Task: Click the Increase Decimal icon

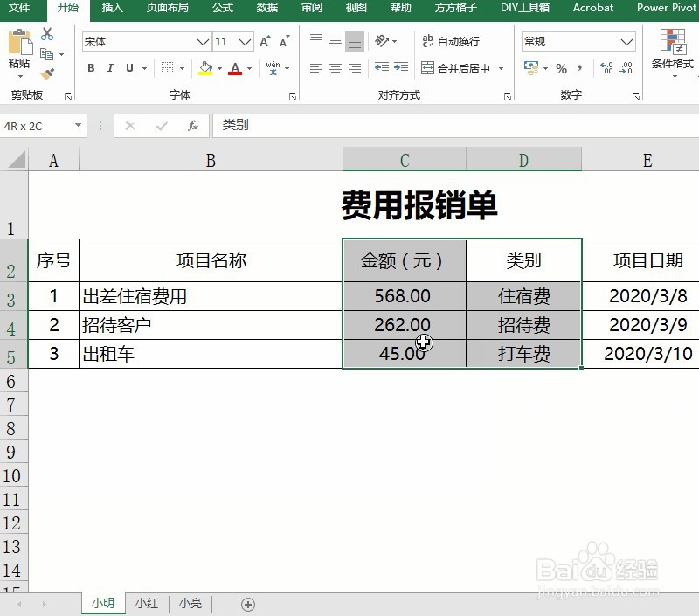Action: 606,68
